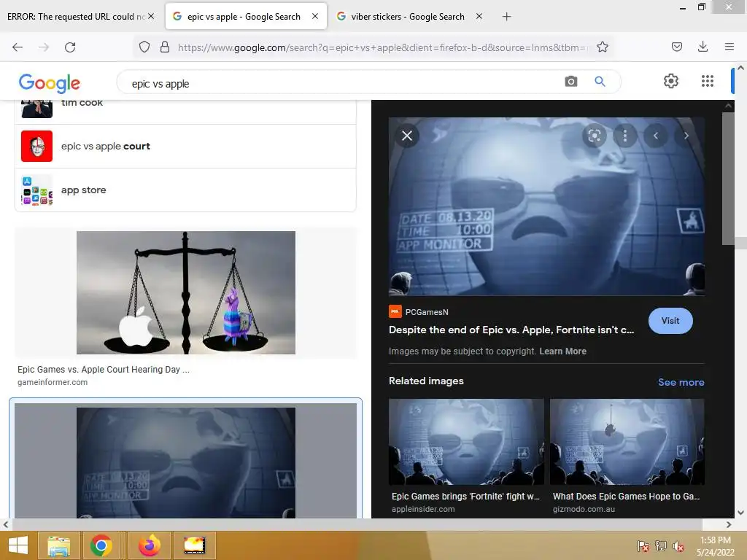Viewport: 747px width, 560px height.
Task: Open Windows Start menu
Action: tap(18, 545)
